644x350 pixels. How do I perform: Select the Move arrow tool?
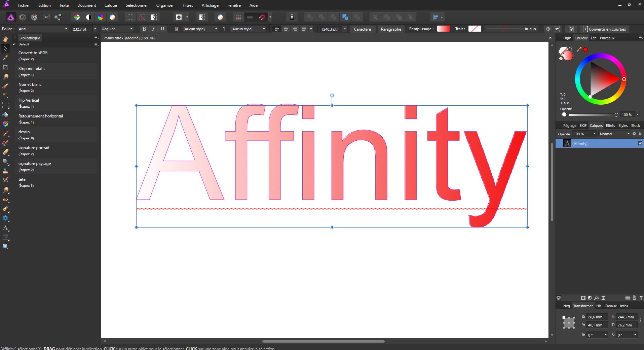[5, 48]
